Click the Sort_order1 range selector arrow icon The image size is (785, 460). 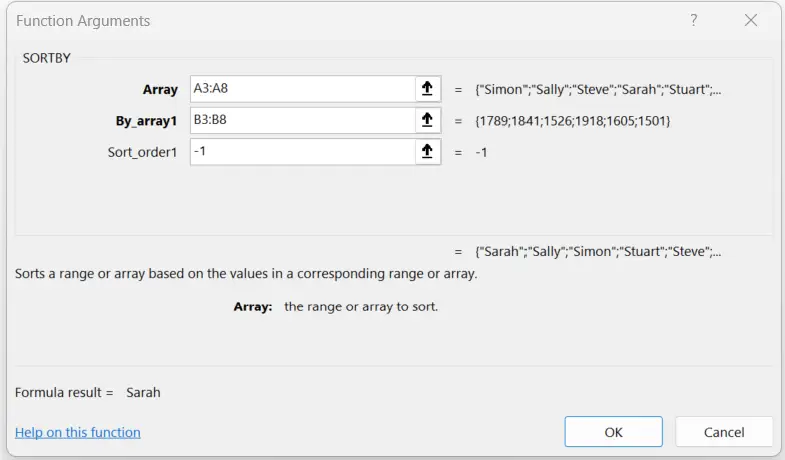point(428,152)
